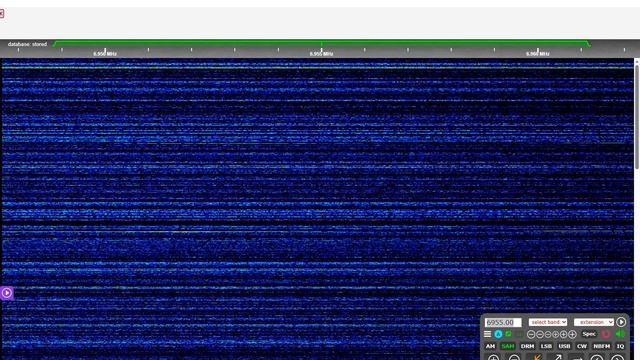Mute audio with the green speaker icon
Viewport: 640px width, 360px height.
point(620,333)
